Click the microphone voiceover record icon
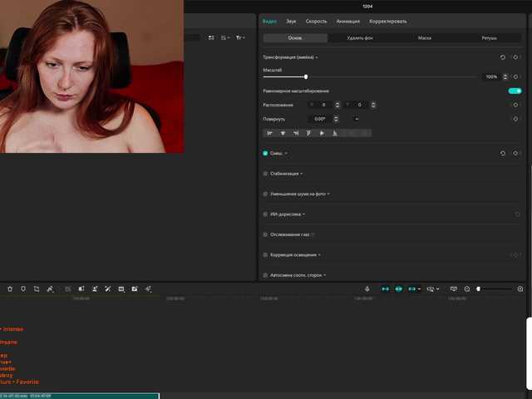 (x=367, y=288)
